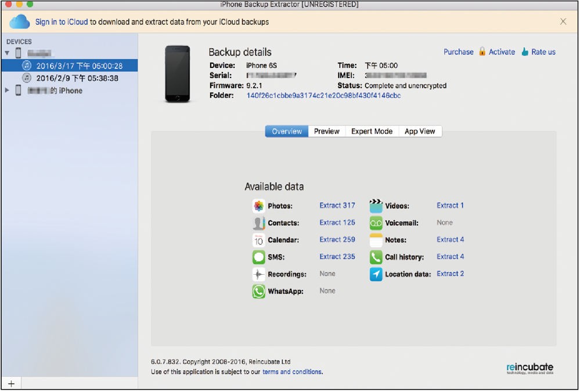
Task: Click the first device's phone icon in sidebar
Action: 18,53
